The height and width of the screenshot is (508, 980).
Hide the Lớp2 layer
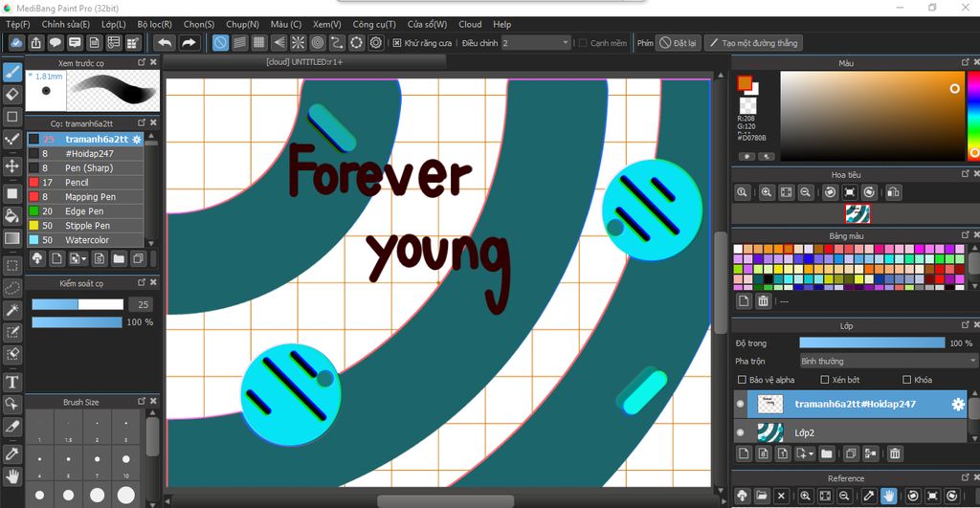tap(741, 432)
